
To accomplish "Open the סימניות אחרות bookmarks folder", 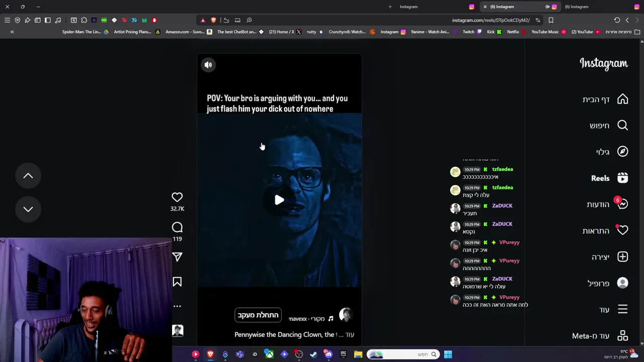I will tap(622, 32).
